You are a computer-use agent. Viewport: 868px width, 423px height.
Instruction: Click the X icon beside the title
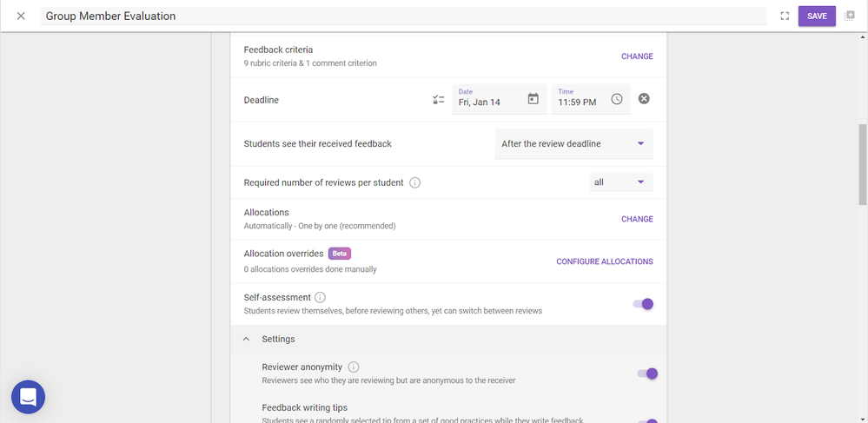(21, 16)
